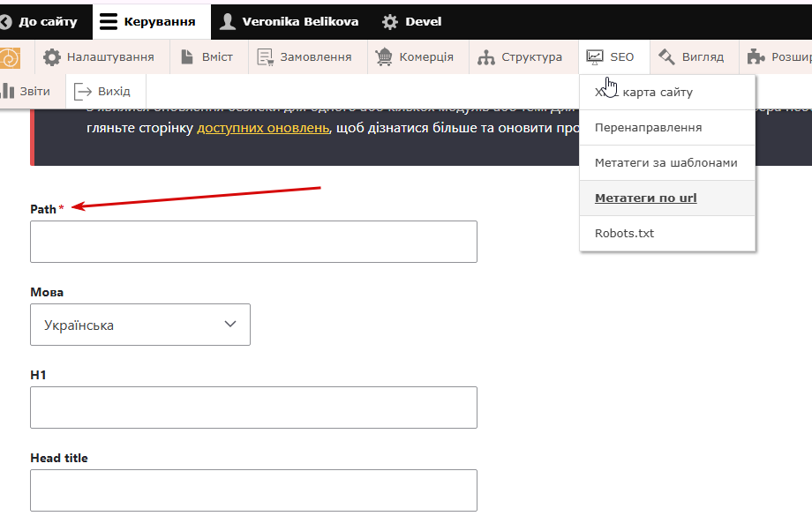The image size is (812, 516).
Task: Follow the доступних оновлень link
Action: [262, 127]
